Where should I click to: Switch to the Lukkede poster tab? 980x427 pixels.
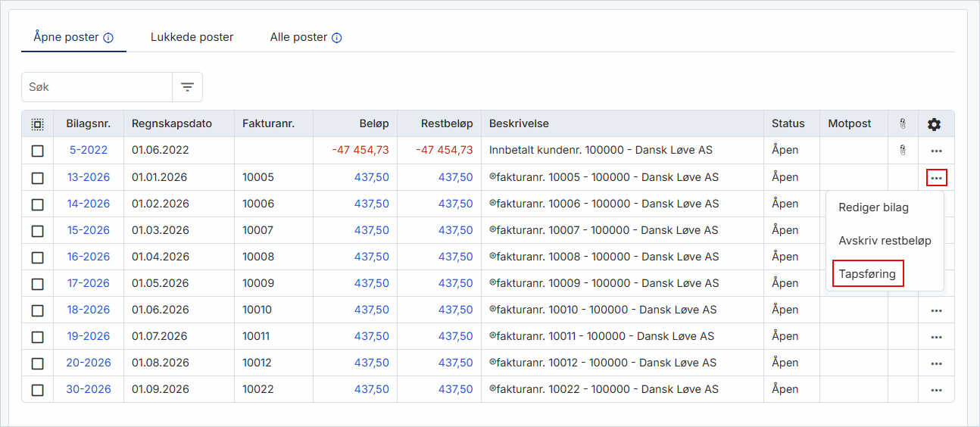click(192, 37)
